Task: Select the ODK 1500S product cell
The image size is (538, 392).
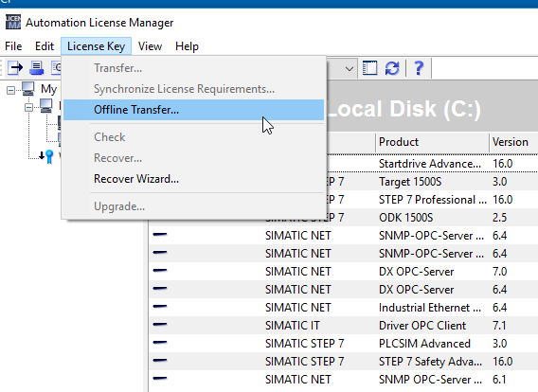Action: (x=406, y=218)
